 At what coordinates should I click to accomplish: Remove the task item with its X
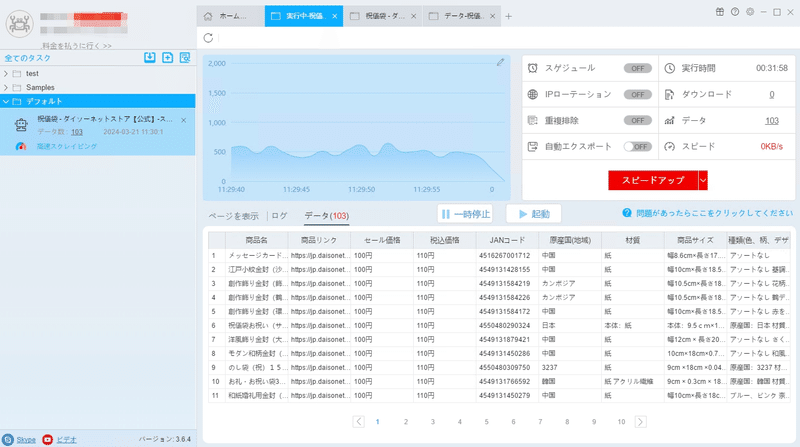tap(184, 120)
